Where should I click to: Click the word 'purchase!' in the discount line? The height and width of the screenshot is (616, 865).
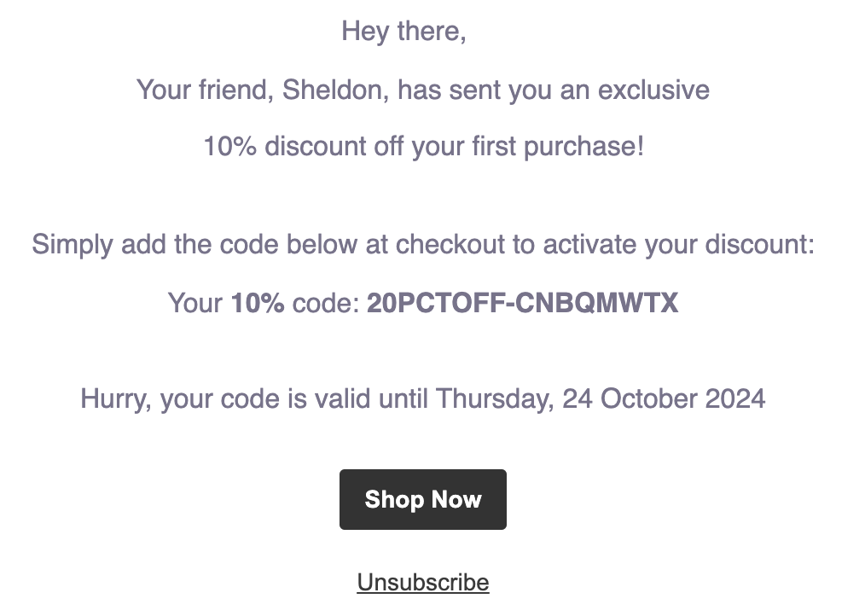pyautogui.click(x=583, y=148)
